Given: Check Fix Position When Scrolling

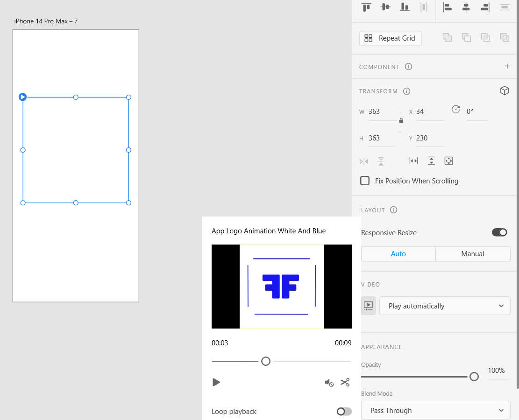Looking at the screenshot, I should [365, 181].
